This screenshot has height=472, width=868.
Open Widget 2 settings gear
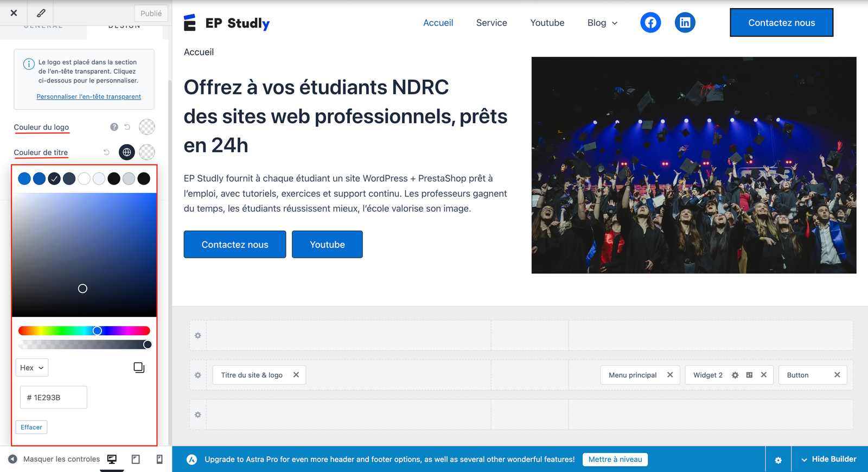click(735, 375)
